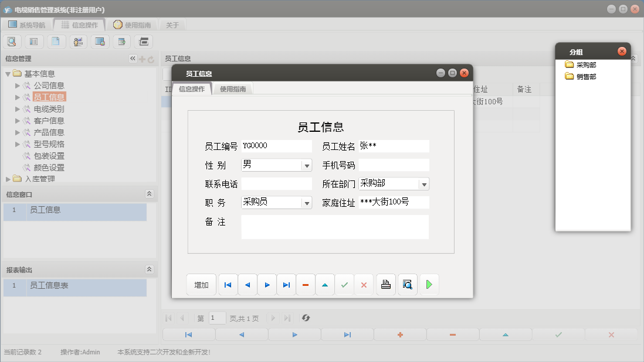Open the 所在部门 department dropdown
The height and width of the screenshot is (362, 644).
pyautogui.click(x=424, y=183)
